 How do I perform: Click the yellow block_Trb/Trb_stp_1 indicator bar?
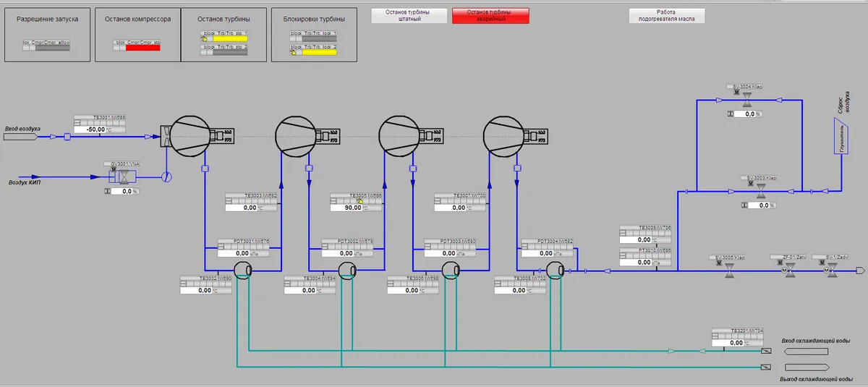point(230,39)
